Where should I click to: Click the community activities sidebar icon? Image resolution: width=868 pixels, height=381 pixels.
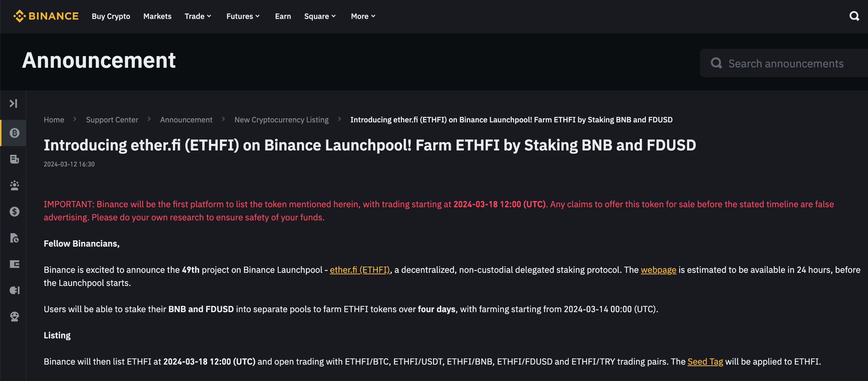(14, 186)
